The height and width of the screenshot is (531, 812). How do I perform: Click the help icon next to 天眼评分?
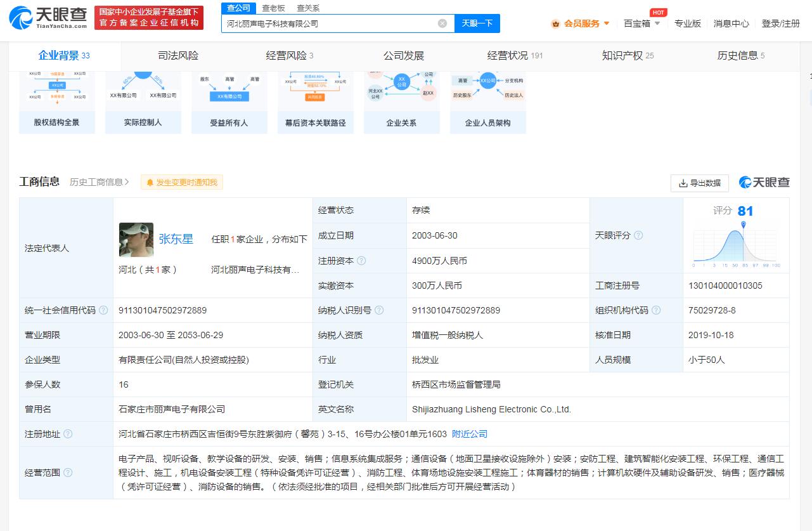tap(638, 235)
